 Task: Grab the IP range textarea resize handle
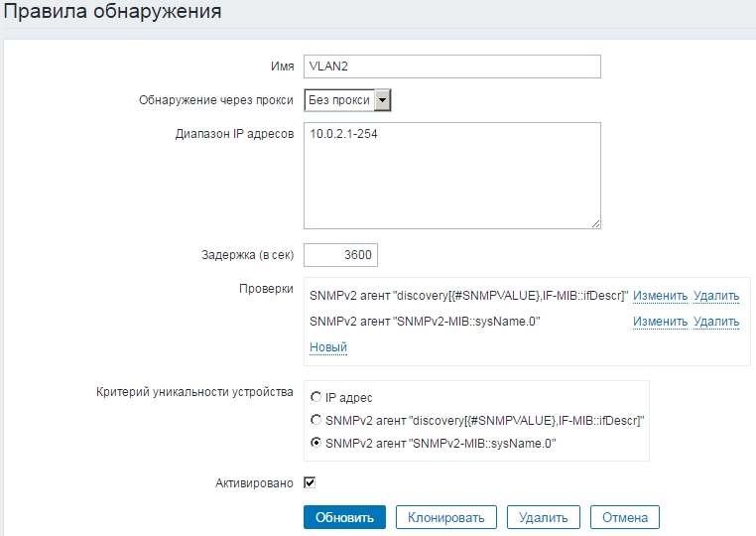[595, 223]
